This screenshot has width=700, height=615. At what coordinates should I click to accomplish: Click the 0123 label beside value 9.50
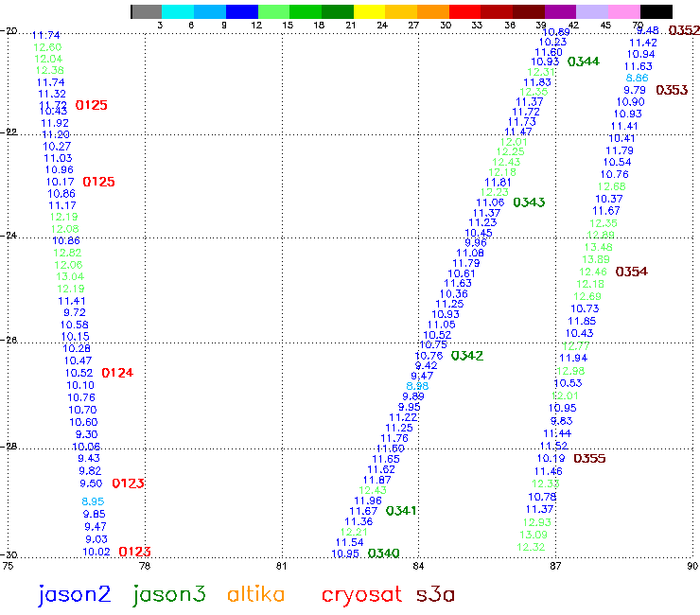(x=128, y=483)
